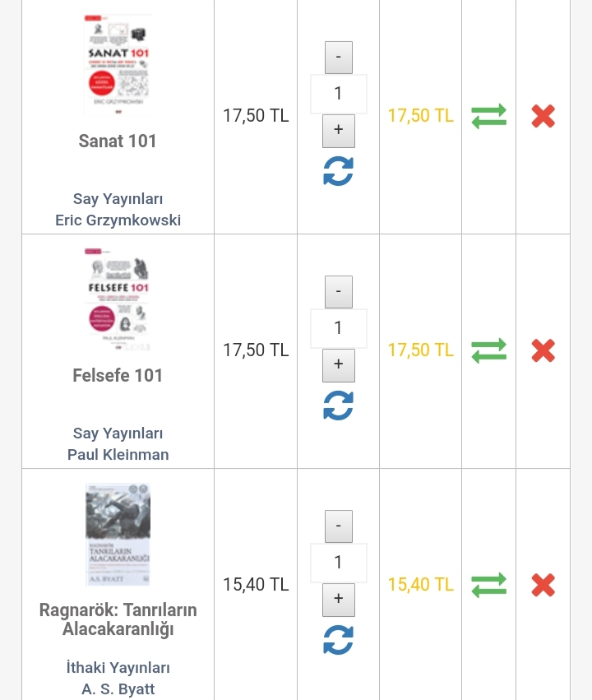The width and height of the screenshot is (592, 700).
Task: Open Ragnarök book cover thumbnail
Action: point(118,535)
